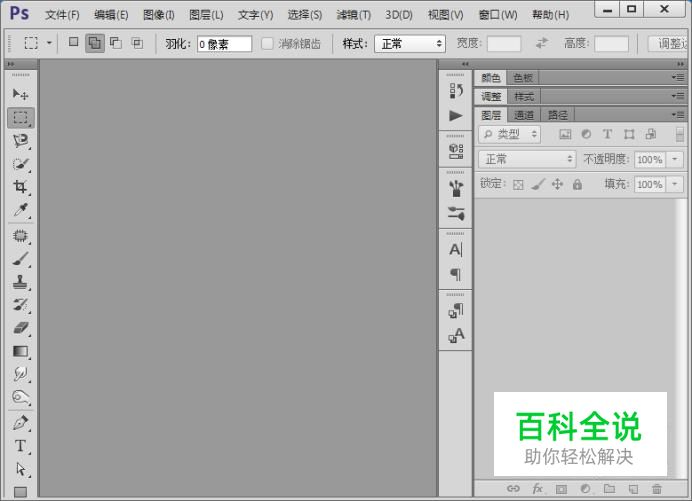
Task: Open the 样式 style dropdown
Action: click(x=410, y=44)
